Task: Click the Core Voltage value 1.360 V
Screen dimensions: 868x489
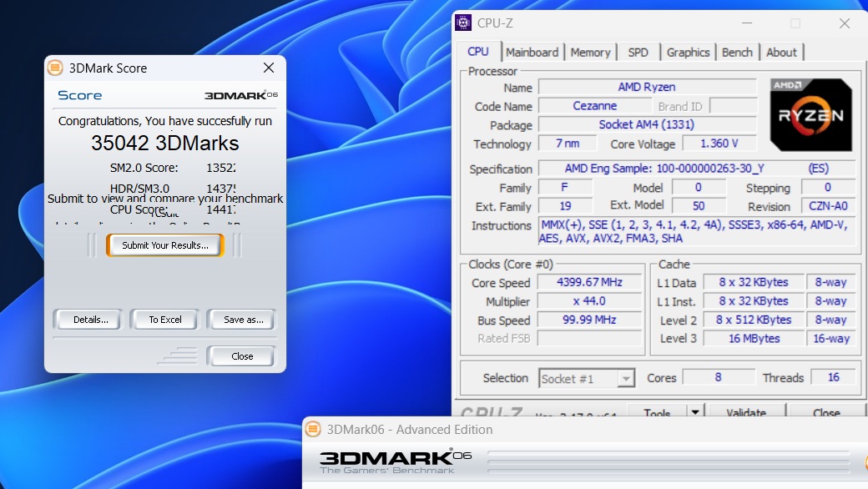Action: click(719, 144)
